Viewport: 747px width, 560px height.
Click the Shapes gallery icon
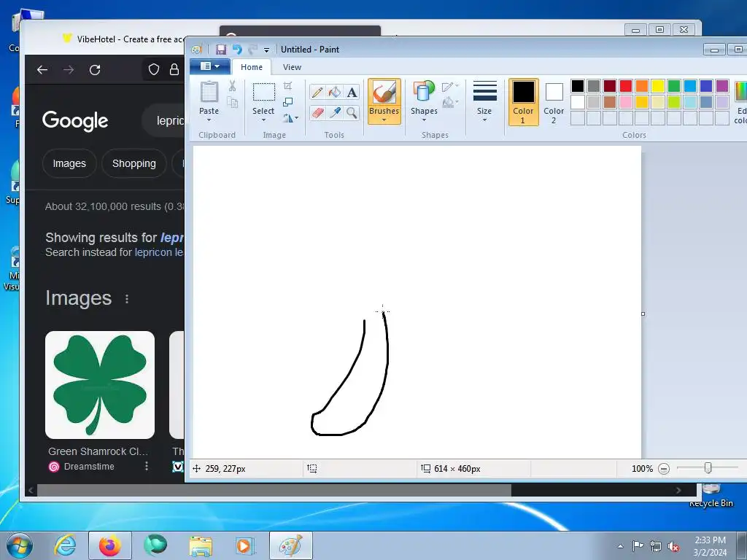[x=424, y=91]
